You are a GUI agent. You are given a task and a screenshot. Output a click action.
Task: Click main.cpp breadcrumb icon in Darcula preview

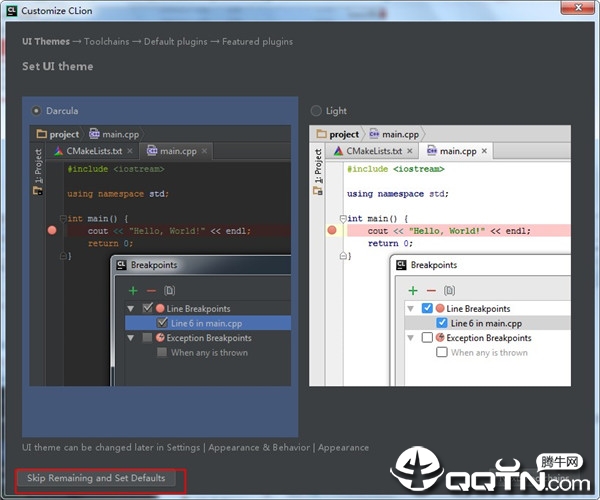tap(94, 134)
